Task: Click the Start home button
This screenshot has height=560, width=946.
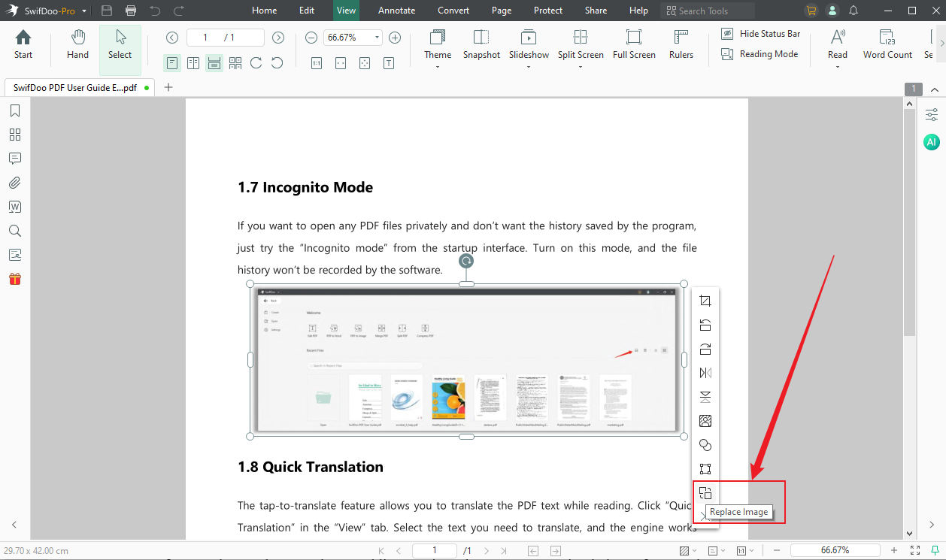Action: [x=23, y=45]
